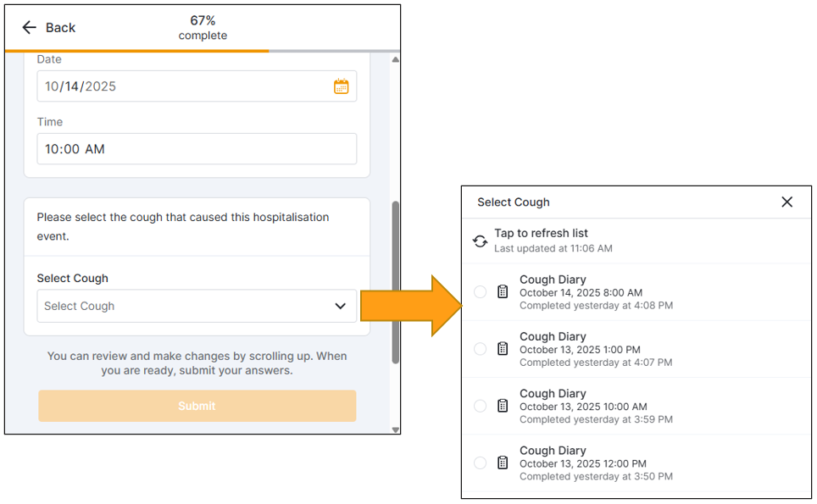
Task: Select radio button for October 14 8:00 AM cough
Action: point(480,292)
